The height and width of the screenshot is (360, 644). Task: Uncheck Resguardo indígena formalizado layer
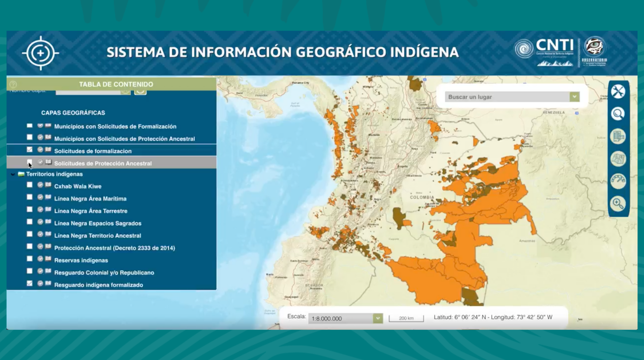[30, 283]
